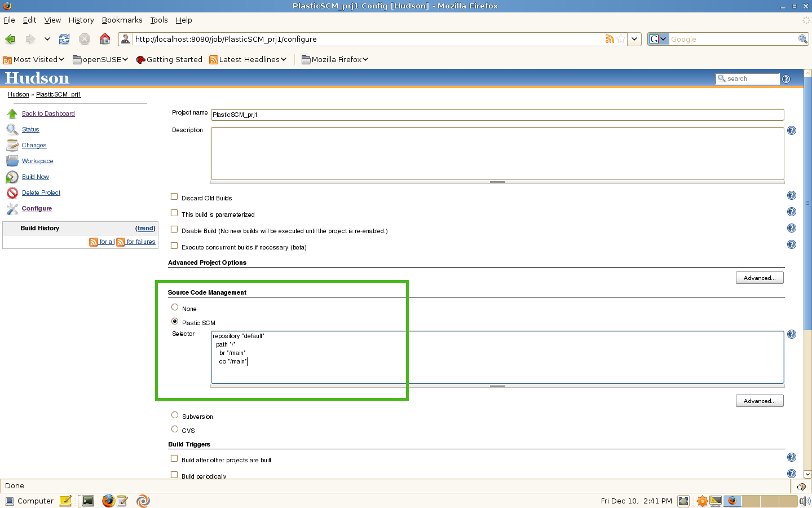Check This build is parameterized
Image resolution: width=812 pixels, height=508 pixels.
(174, 213)
